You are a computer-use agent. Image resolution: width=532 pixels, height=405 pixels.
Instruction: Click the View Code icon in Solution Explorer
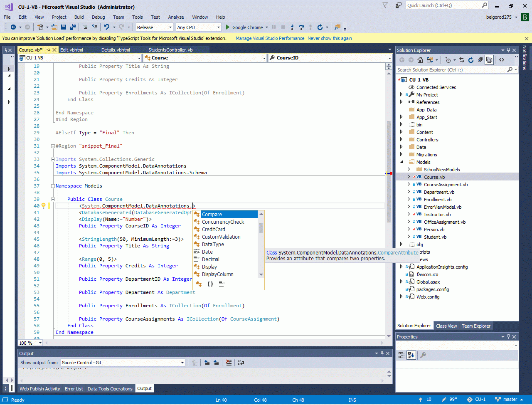[502, 60]
